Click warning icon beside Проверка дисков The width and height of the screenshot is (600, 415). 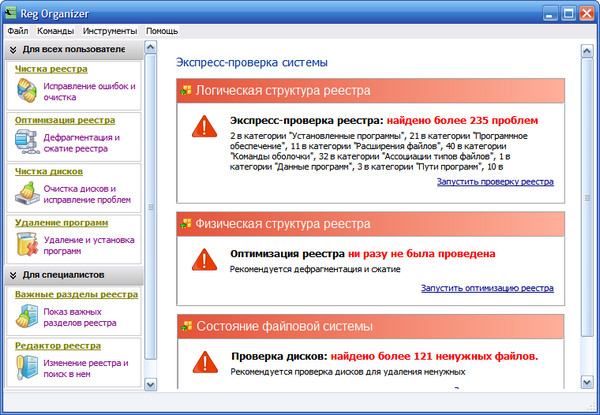point(204,361)
